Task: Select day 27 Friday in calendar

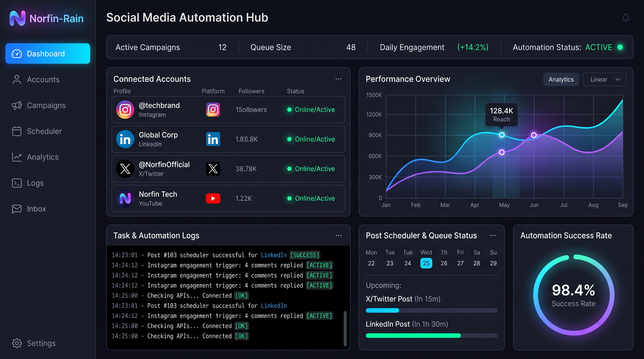Action: point(460,263)
